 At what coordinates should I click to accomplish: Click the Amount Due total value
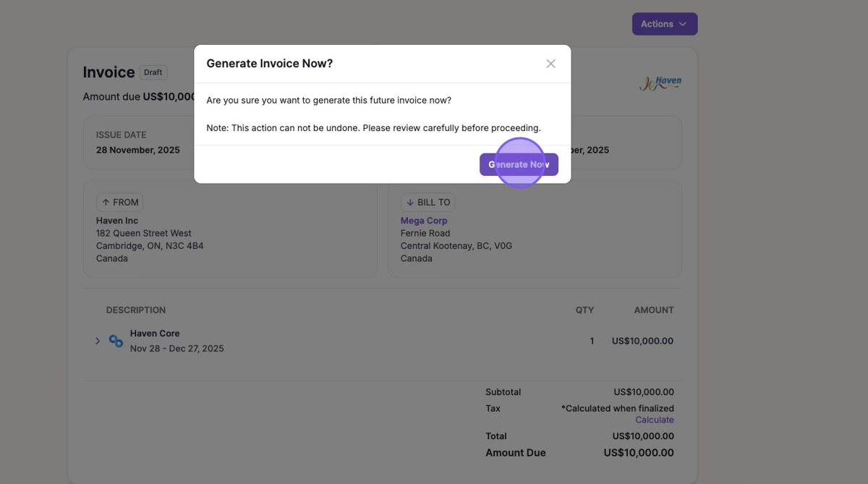tap(638, 453)
